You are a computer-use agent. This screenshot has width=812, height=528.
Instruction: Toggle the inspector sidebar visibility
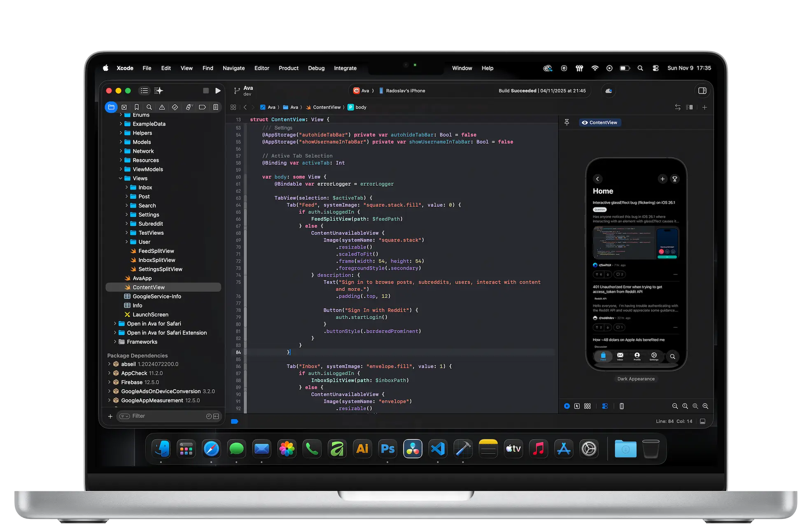(702, 91)
